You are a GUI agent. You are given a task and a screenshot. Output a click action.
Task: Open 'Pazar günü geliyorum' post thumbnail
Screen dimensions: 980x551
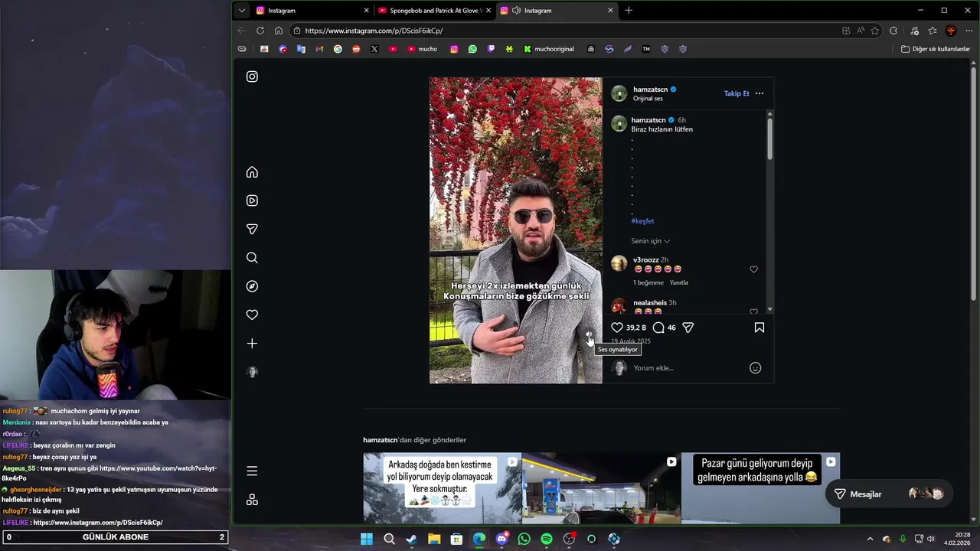pos(760,488)
